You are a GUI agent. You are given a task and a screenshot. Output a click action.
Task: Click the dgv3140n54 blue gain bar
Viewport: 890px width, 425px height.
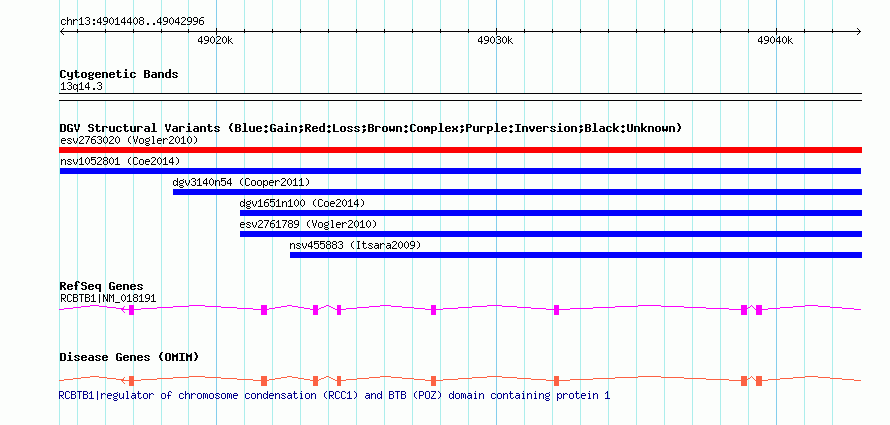pos(517,192)
